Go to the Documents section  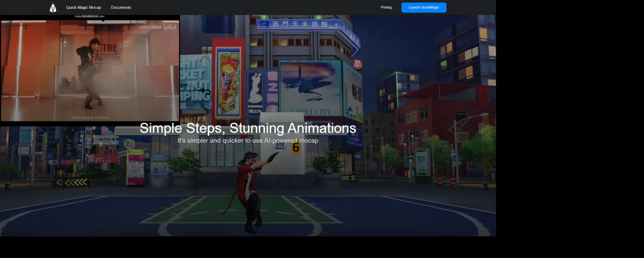[121, 8]
